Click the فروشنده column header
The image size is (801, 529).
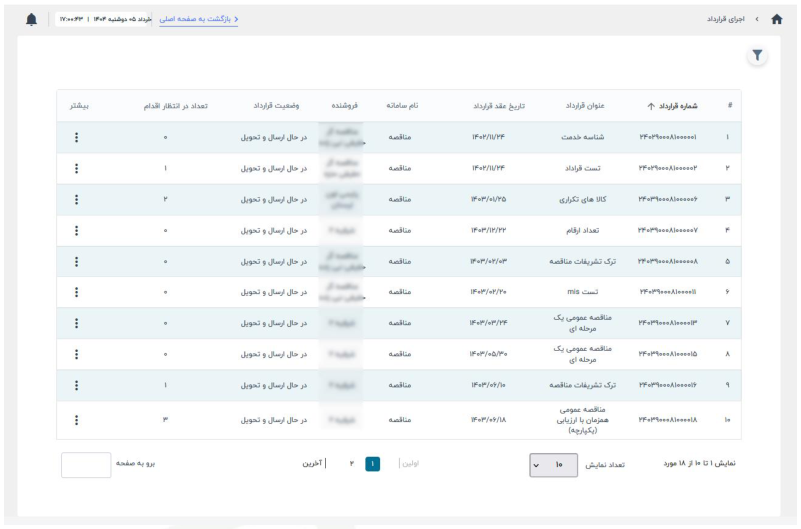(345, 106)
